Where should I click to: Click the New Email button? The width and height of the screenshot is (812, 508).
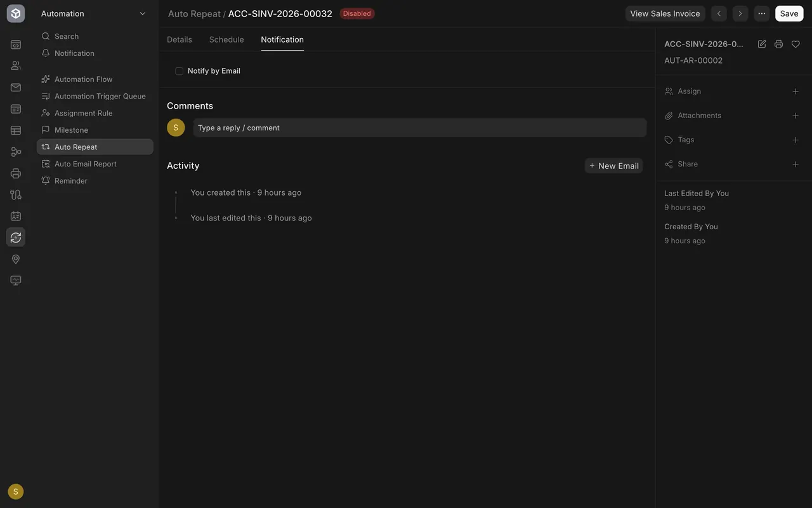613,166
